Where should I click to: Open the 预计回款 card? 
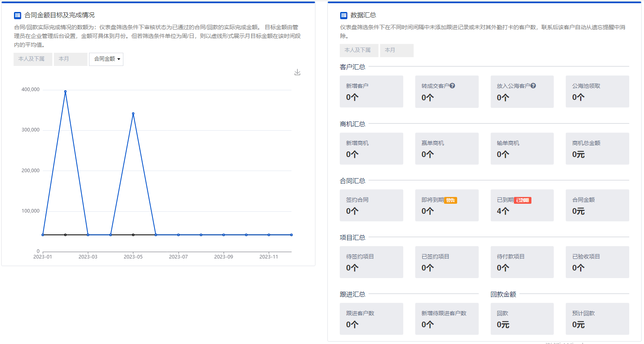pos(597,319)
